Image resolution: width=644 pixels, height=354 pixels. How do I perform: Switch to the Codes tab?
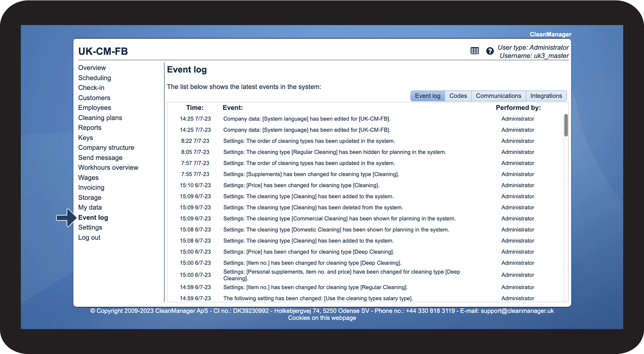pos(458,96)
